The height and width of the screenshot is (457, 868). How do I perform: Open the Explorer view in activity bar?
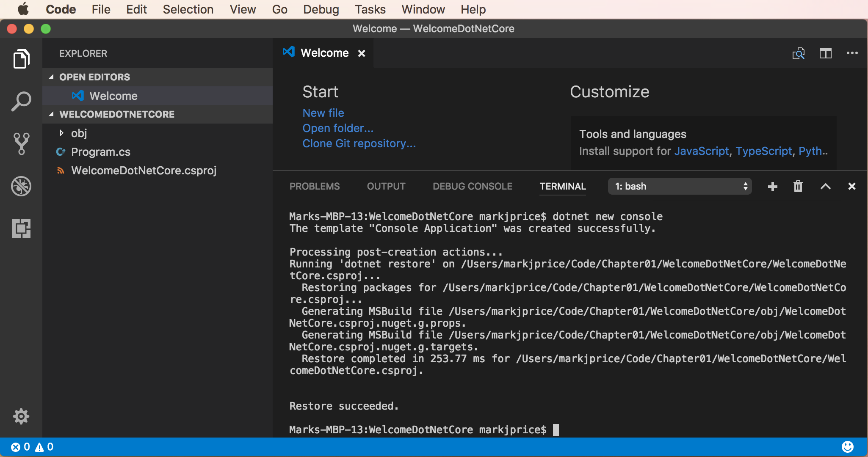coord(21,59)
